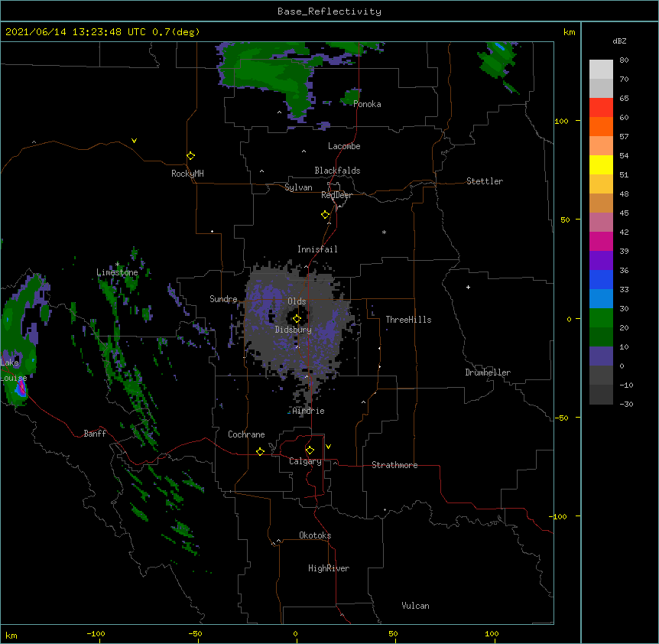
Task: Click the yellow diamond marker below Cochrane label
Action: [260, 451]
